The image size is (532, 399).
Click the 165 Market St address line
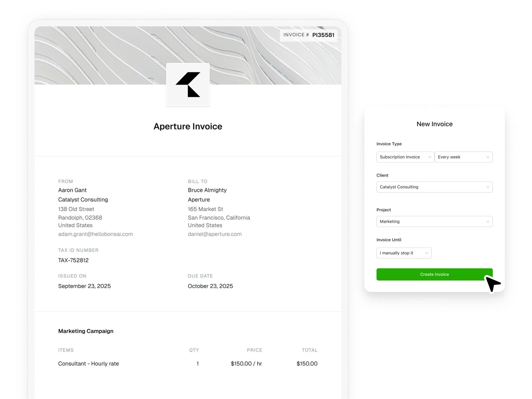205,209
